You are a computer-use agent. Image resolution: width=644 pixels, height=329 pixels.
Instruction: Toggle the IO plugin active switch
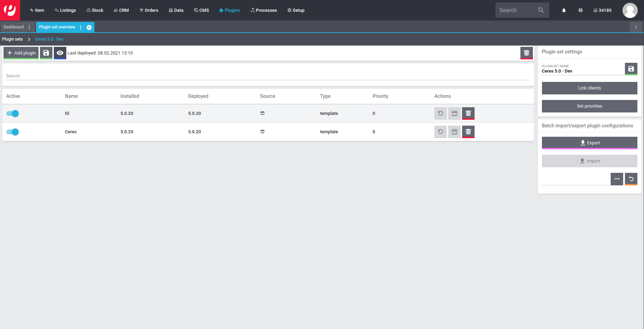click(12, 113)
